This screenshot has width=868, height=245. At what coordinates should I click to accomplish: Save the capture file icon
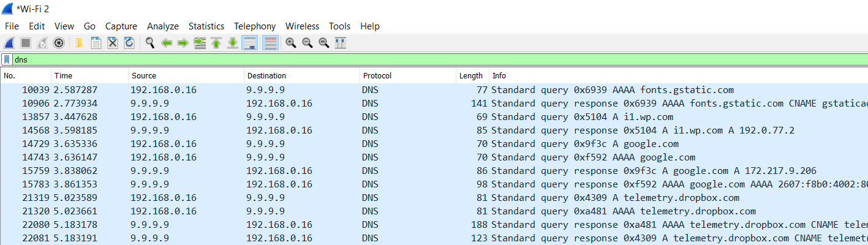click(96, 43)
